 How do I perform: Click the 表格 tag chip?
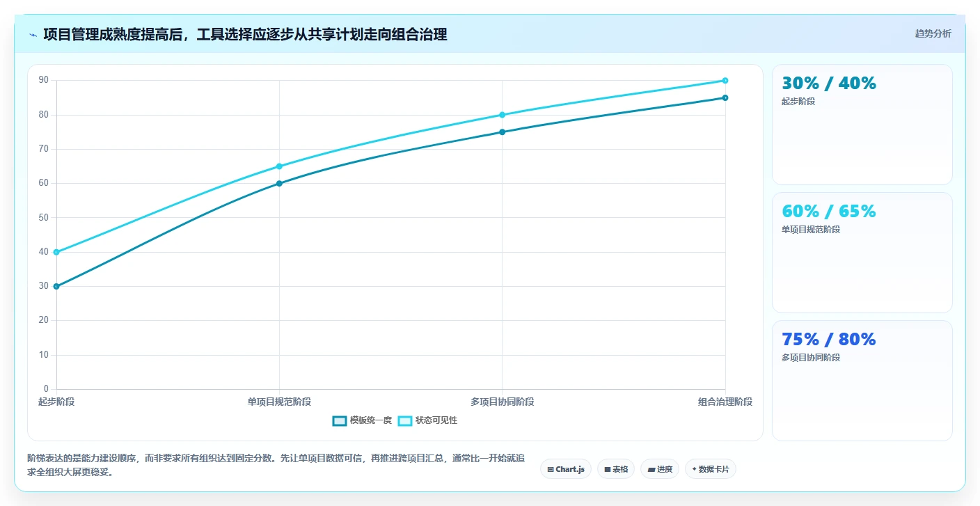click(x=616, y=469)
